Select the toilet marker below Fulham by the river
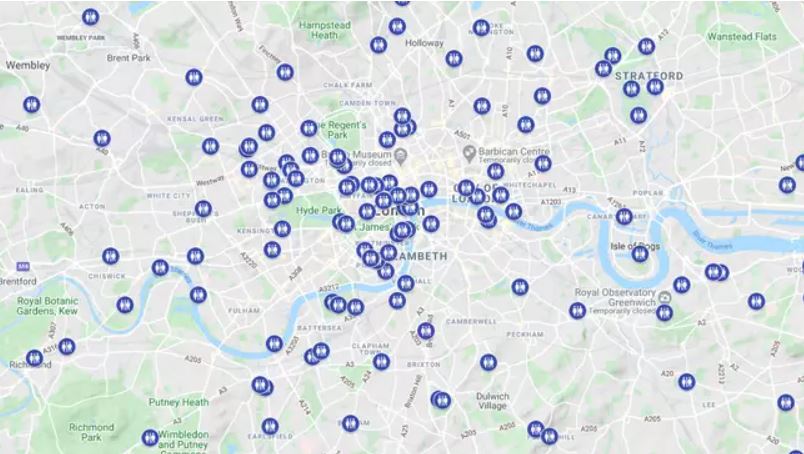Viewport: 804px width, 454px height. click(x=274, y=344)
